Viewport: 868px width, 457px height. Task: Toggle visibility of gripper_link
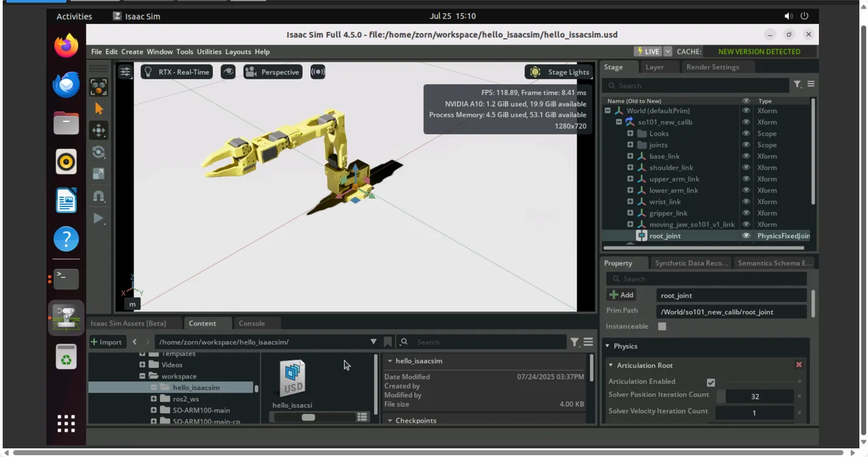(x=746, y=213)
